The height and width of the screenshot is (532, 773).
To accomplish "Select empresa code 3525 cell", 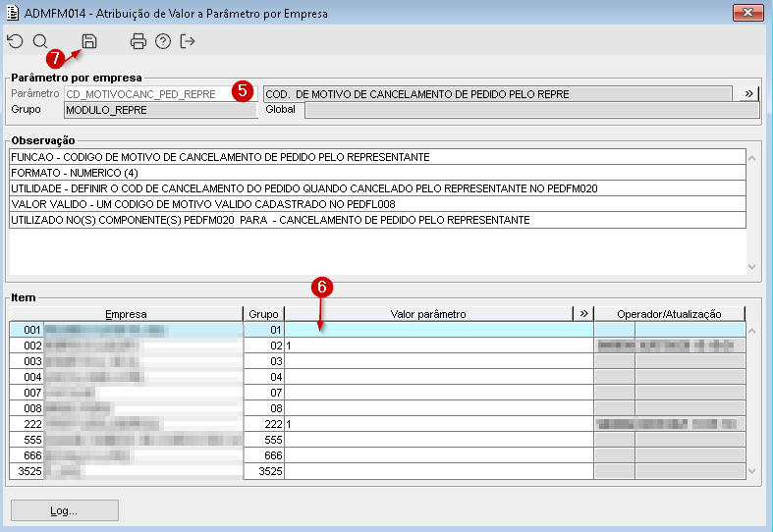I will pos(28,471).
